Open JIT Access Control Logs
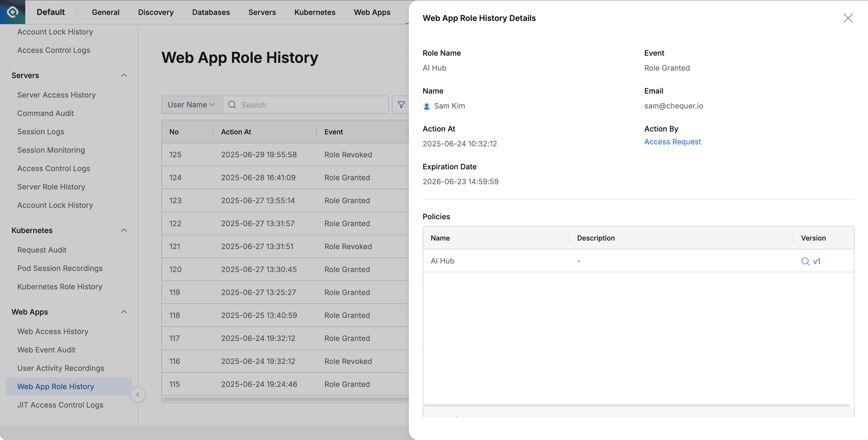Screen dimensions: 868x440 60,405
